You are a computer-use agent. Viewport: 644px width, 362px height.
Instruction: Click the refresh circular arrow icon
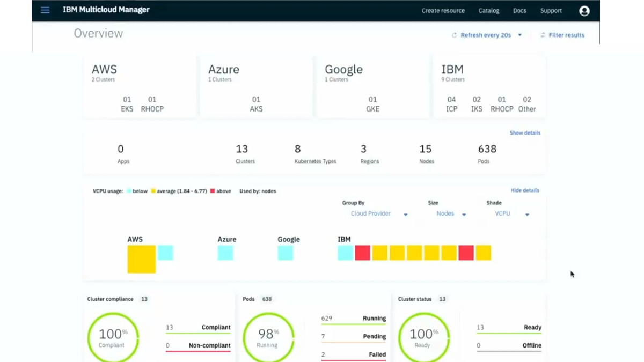[x=455, y=35]
